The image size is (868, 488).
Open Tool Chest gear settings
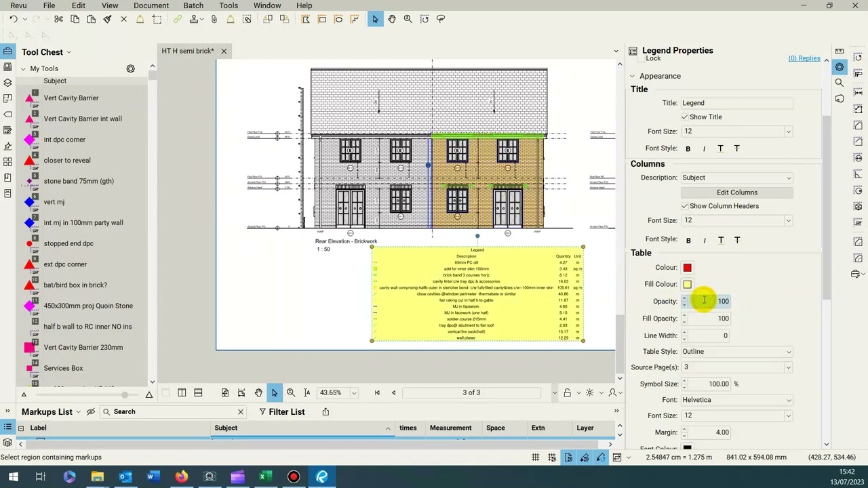tap(130, 68)
